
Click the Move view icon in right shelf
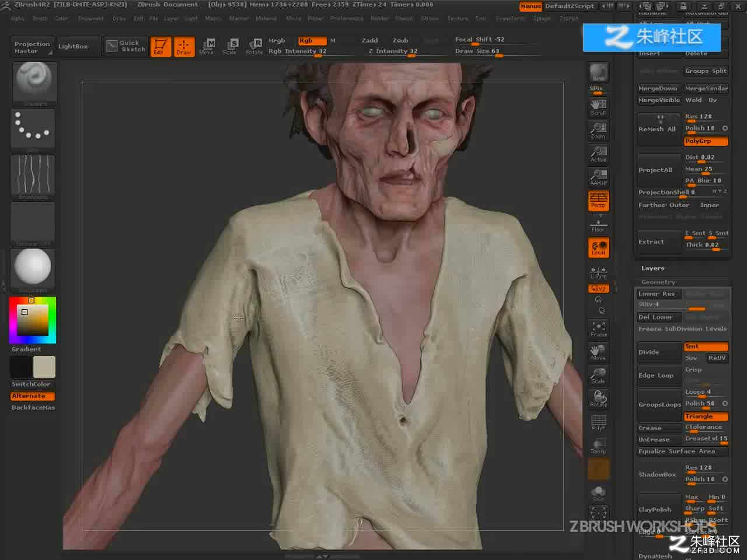click(x=599, y=352)
